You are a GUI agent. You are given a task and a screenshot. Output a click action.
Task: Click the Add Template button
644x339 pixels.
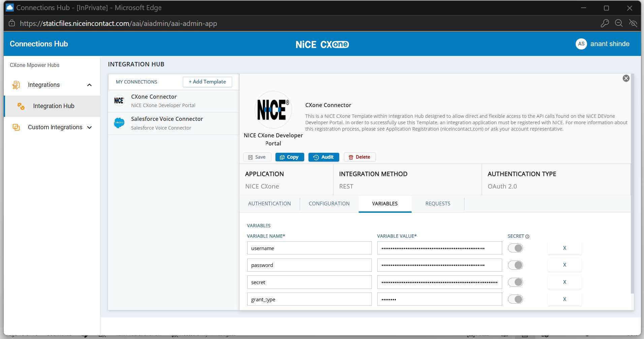(207, 82)
